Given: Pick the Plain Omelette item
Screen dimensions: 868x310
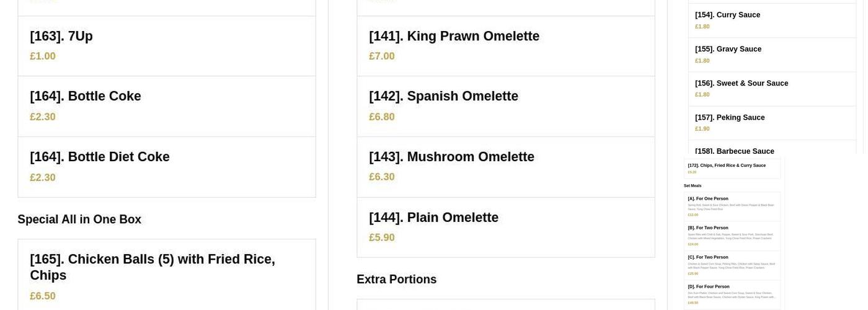Looking at the screenshot, I should [433, 218].
